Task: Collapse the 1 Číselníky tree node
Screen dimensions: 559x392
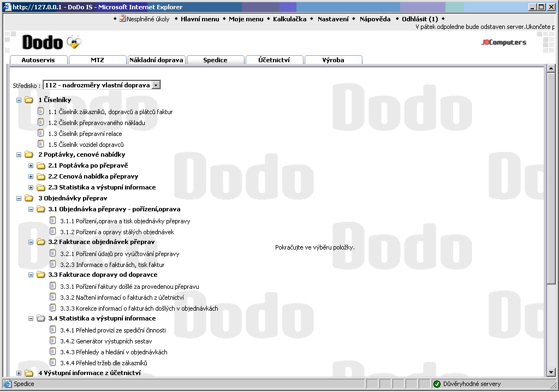Action: 19,100
